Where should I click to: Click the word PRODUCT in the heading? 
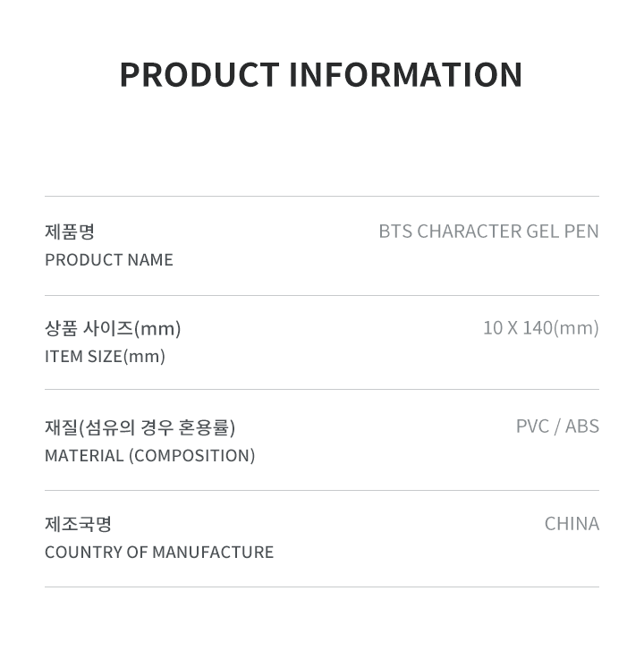click(199, 75)
